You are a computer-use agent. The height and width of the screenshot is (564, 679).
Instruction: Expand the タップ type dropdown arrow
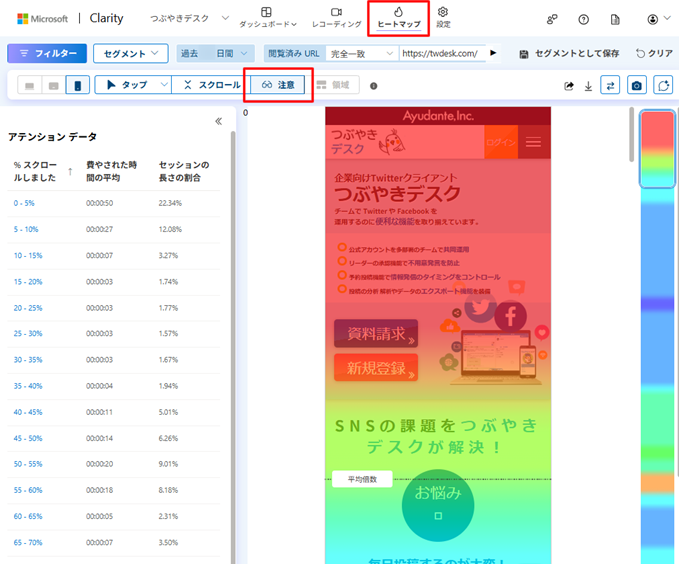tap(164, 84)
